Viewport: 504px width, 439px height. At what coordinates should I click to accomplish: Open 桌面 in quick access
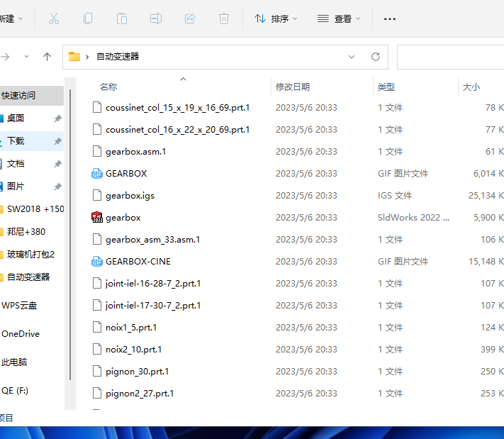[x=16, y=118]
